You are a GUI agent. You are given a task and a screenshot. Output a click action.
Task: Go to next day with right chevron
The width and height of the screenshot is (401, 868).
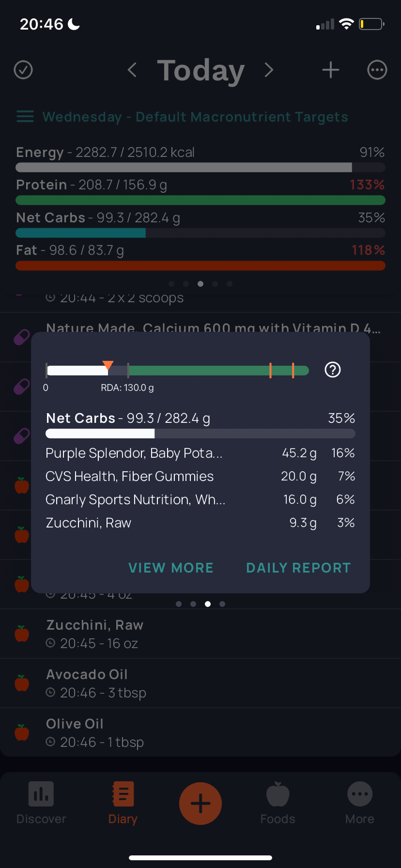point(269,70)
